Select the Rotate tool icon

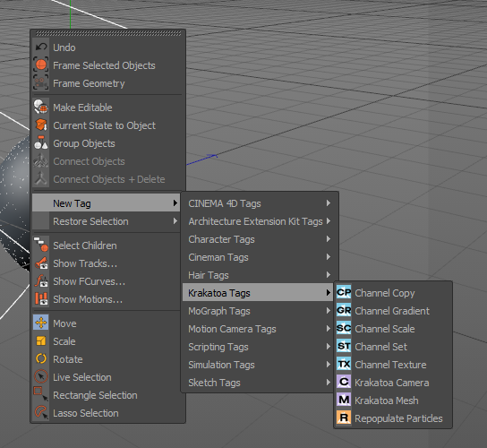coord(41,358)
